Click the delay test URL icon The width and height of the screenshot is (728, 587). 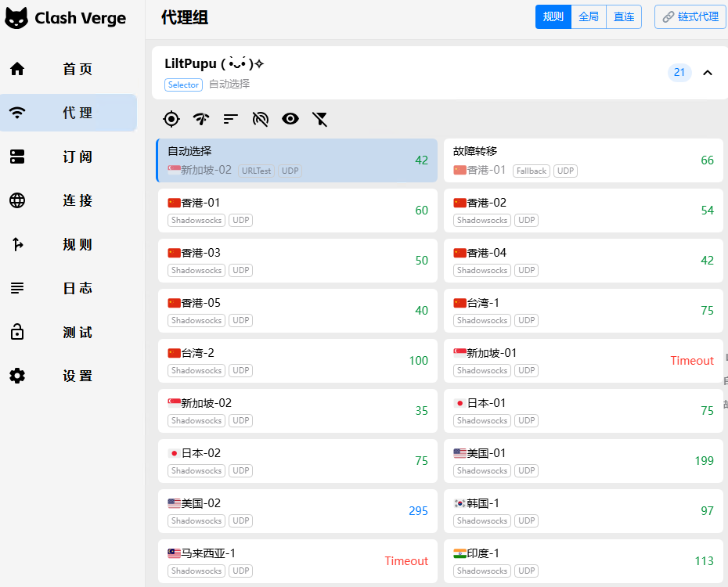pos(261,119)
